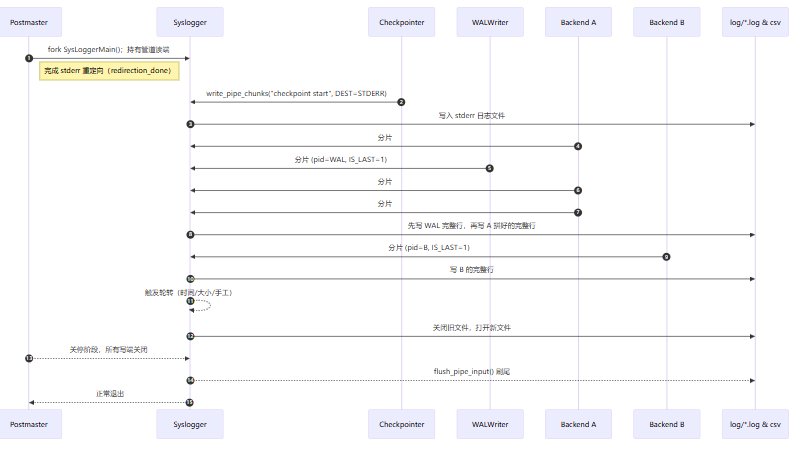Screen dimensions: 798x460
Task: Click sequence marker 15 on Syslogger lifeline
Action: tap(190, 402)
